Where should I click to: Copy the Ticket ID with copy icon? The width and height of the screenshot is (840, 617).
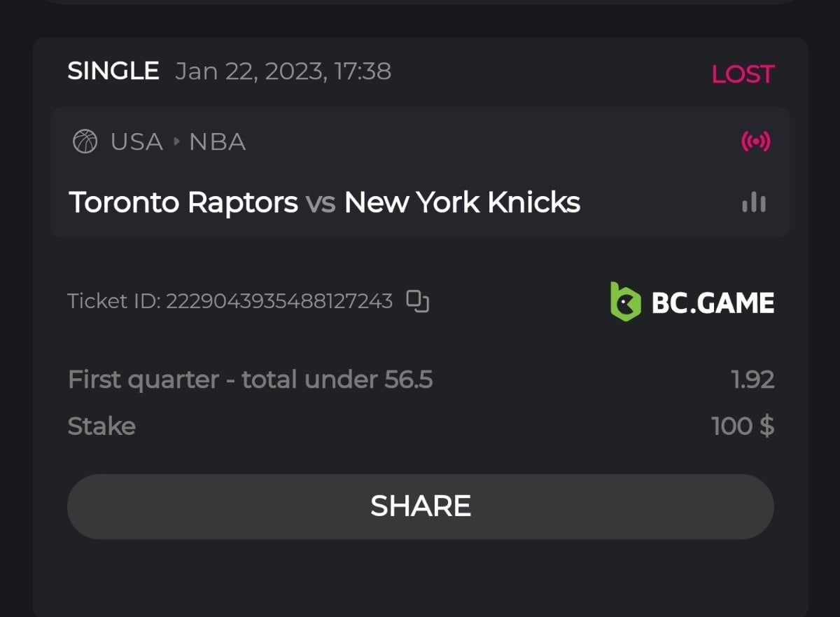[x=418, y=301]
